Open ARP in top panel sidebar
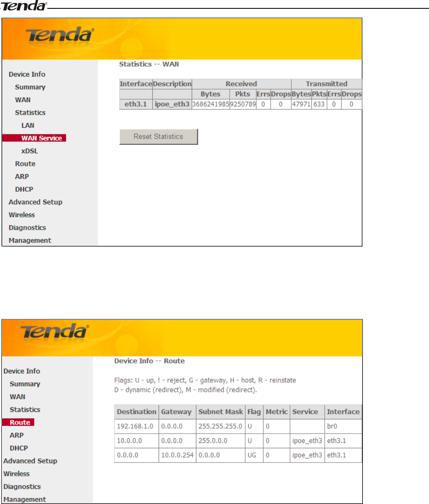Screen dimensions: 429x504 tap(22, 176)
